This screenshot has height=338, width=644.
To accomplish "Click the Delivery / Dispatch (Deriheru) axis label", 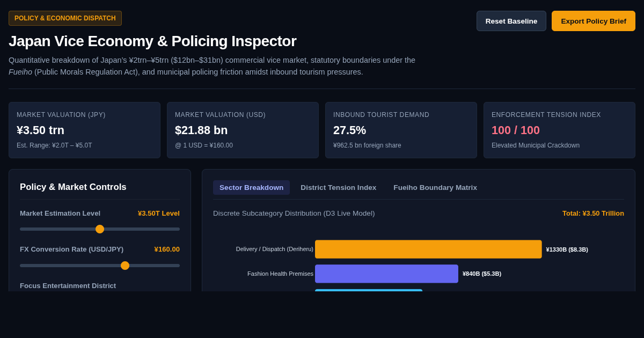I will click(x=275, y=249).
